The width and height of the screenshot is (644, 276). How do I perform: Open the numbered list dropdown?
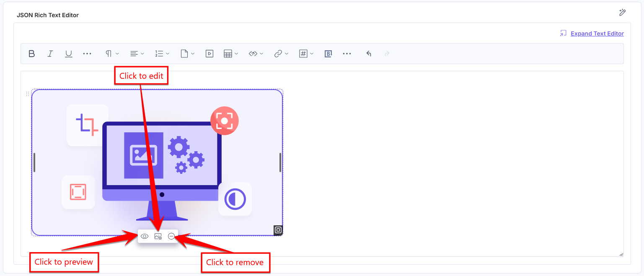tap(162, 54)
